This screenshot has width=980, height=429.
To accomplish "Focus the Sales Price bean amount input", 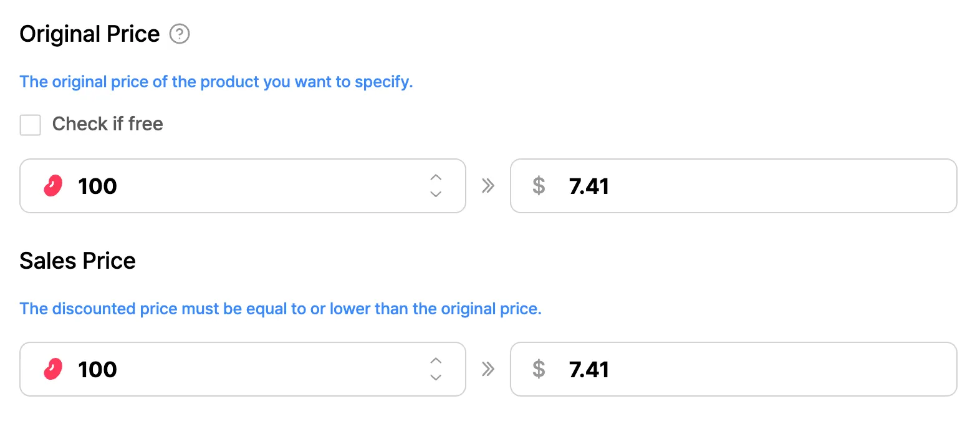I will point(243,369).
